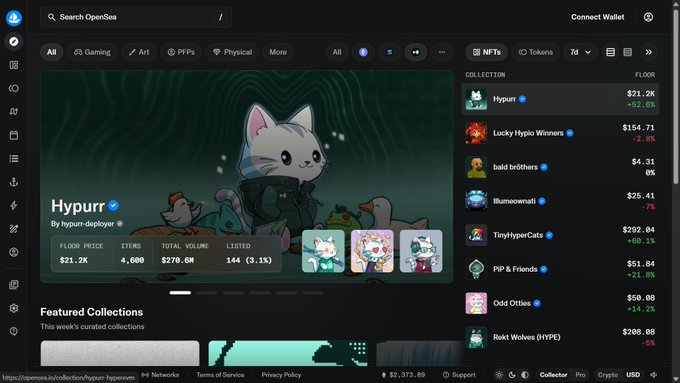Open PiP & Friends collection row
The width and height of the screenshot is (680, 383).
tap(560, 269)
